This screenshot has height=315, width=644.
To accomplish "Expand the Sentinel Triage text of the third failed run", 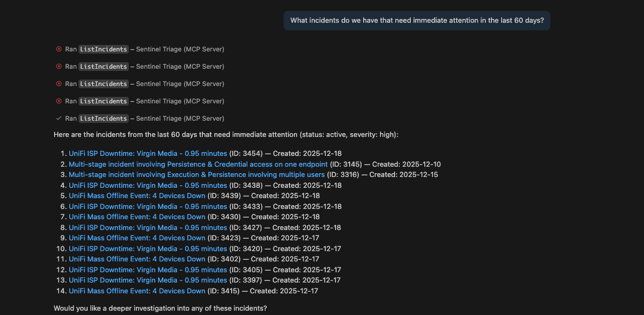I will point(180,84).
